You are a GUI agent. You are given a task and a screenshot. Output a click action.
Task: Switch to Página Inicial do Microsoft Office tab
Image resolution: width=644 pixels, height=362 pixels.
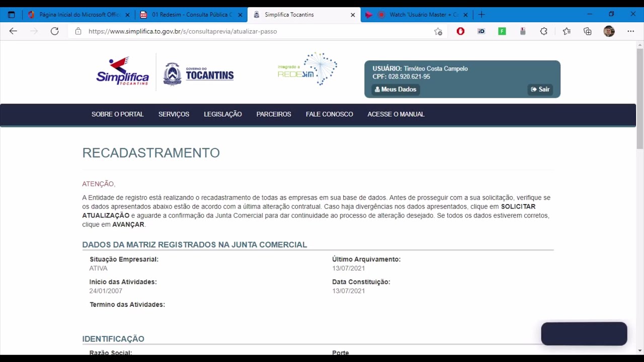click(x=78, y=15)
